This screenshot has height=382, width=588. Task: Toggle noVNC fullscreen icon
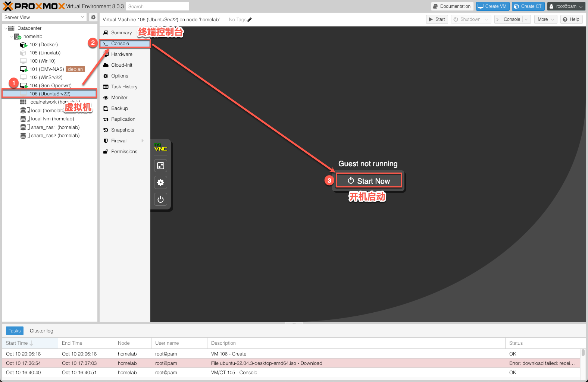tap(161, 166)
